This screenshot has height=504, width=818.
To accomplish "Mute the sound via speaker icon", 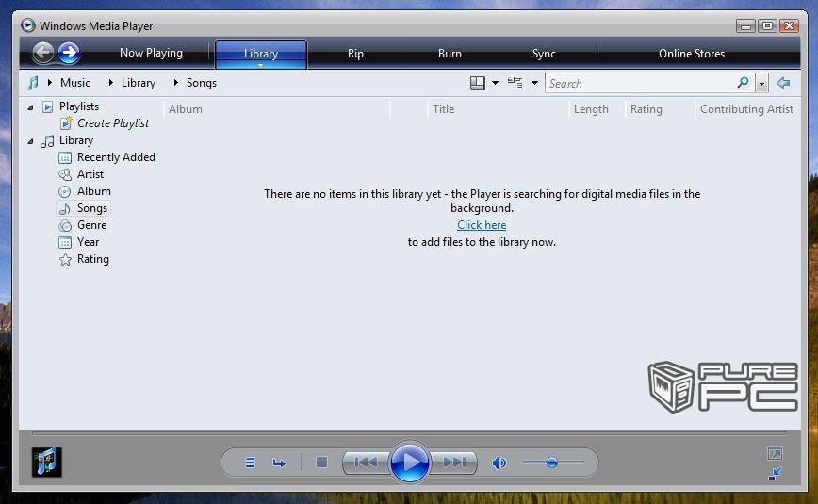I will pyautogui.click(x=499, y=463).
